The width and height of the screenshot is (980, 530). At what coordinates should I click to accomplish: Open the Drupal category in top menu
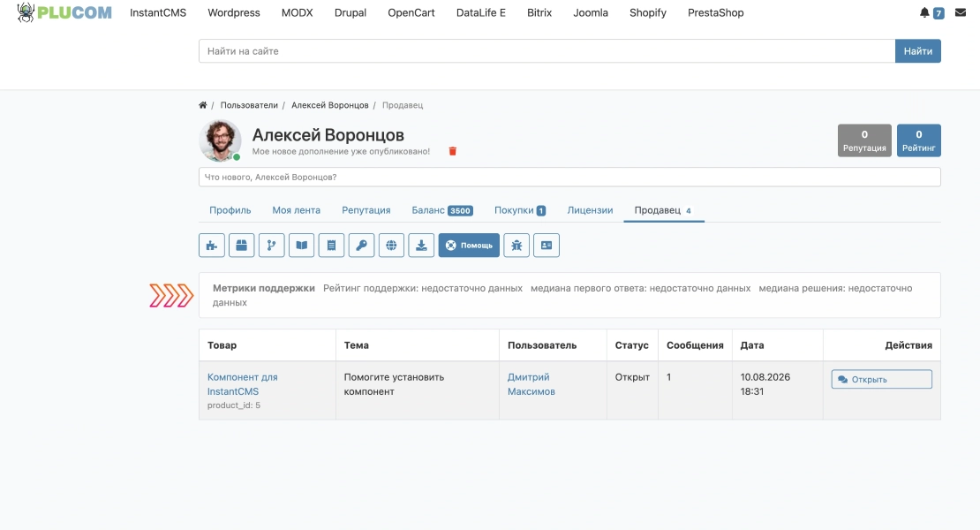350,12
